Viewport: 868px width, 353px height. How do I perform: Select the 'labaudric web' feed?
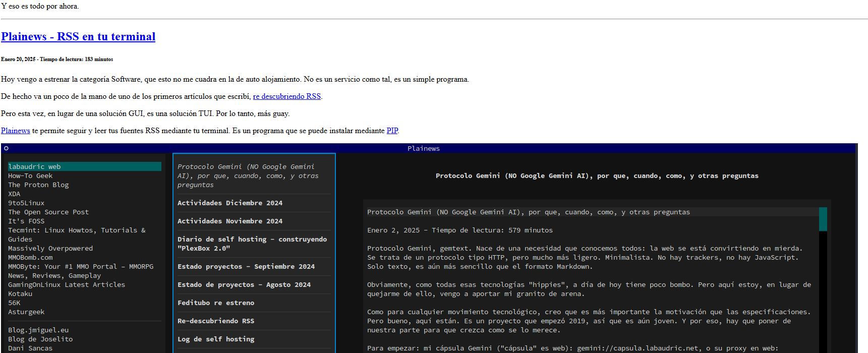coord(34,166)
